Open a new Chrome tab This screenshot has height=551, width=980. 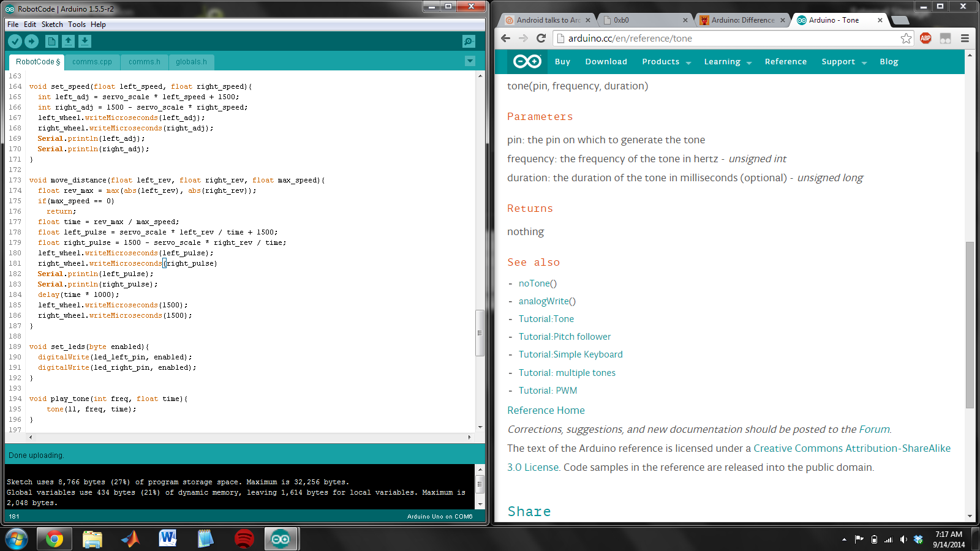pos(900,20)
